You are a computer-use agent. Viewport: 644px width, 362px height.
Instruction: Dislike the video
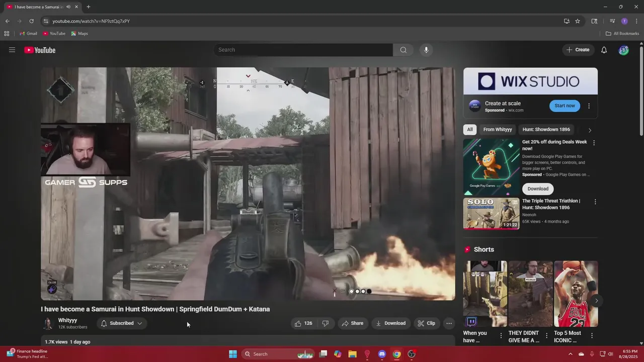(326, 323)
